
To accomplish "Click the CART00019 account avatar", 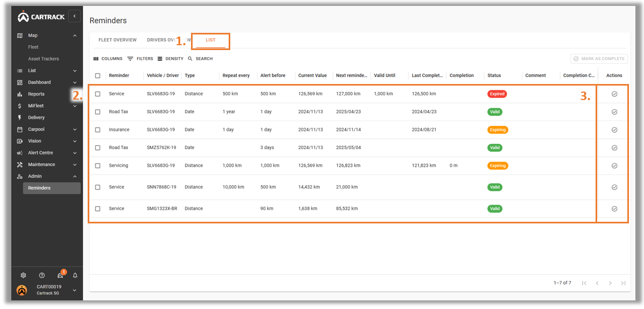I will [x=22, y=290].
